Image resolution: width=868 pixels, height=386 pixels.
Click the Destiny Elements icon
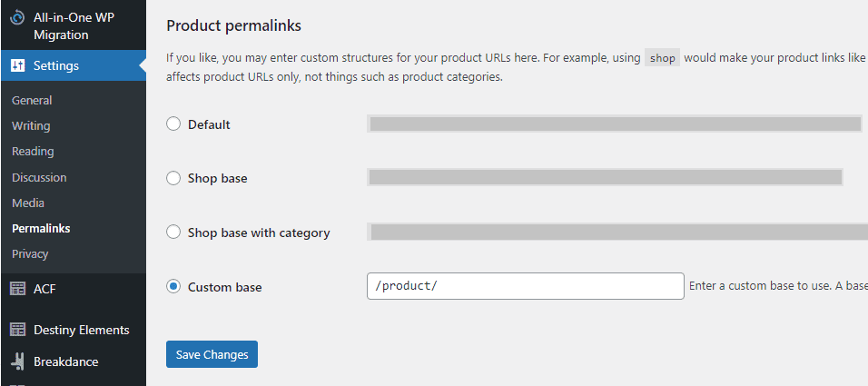point(17,330)
